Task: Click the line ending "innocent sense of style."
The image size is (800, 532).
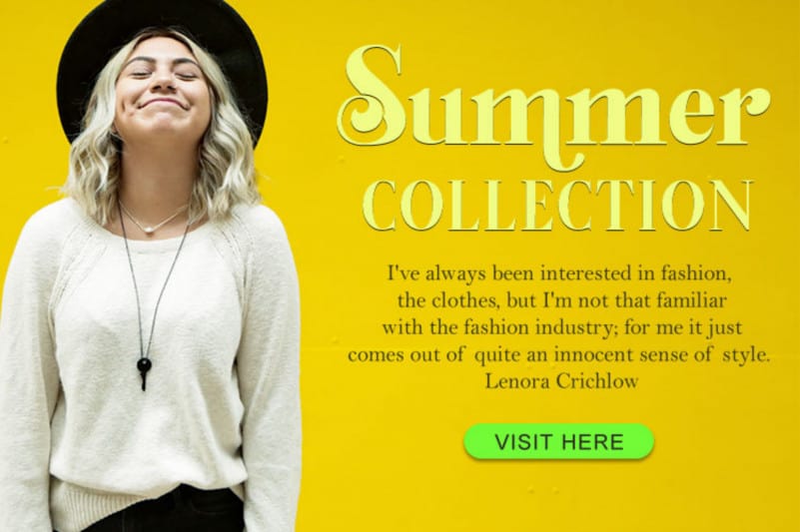Action: tap(559, 354)
